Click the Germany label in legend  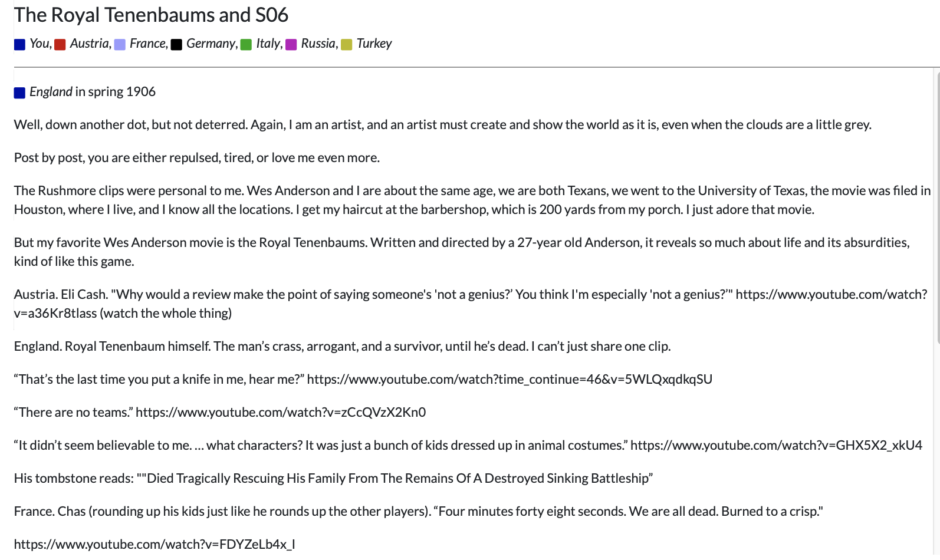211,44
